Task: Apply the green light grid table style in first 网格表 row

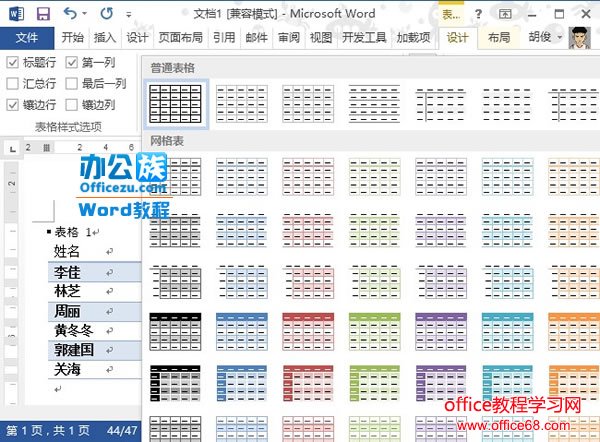Action: point(375,176)
